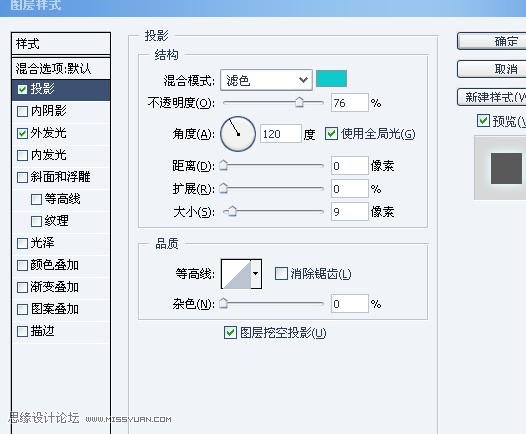Click the cyan shadow color swatch

tap(331, 79)
